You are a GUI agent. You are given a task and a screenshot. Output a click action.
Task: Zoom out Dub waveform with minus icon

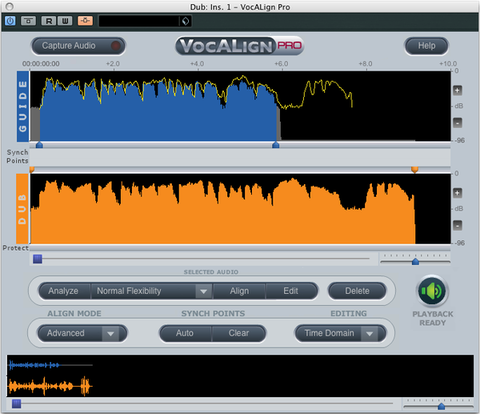(x=457, y=225)
